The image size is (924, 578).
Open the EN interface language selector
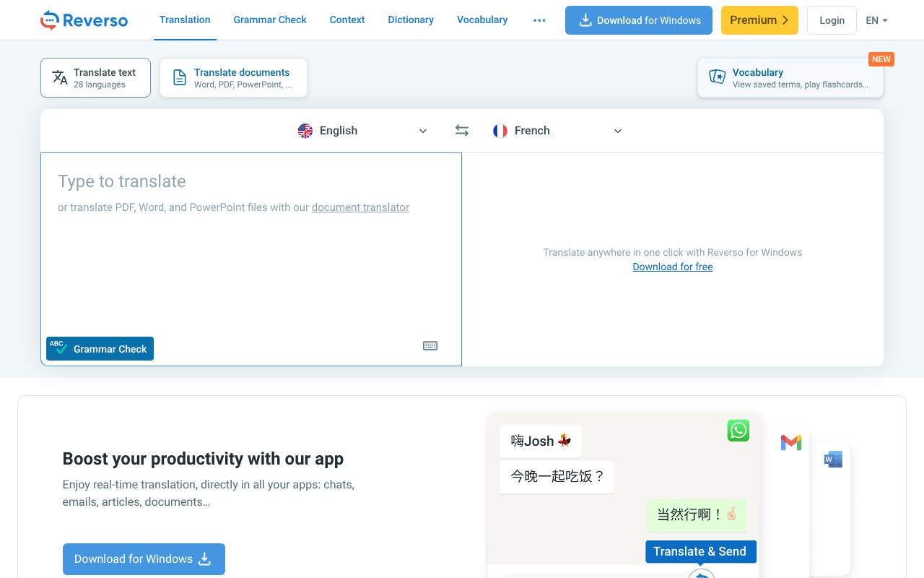click(876, 20)
